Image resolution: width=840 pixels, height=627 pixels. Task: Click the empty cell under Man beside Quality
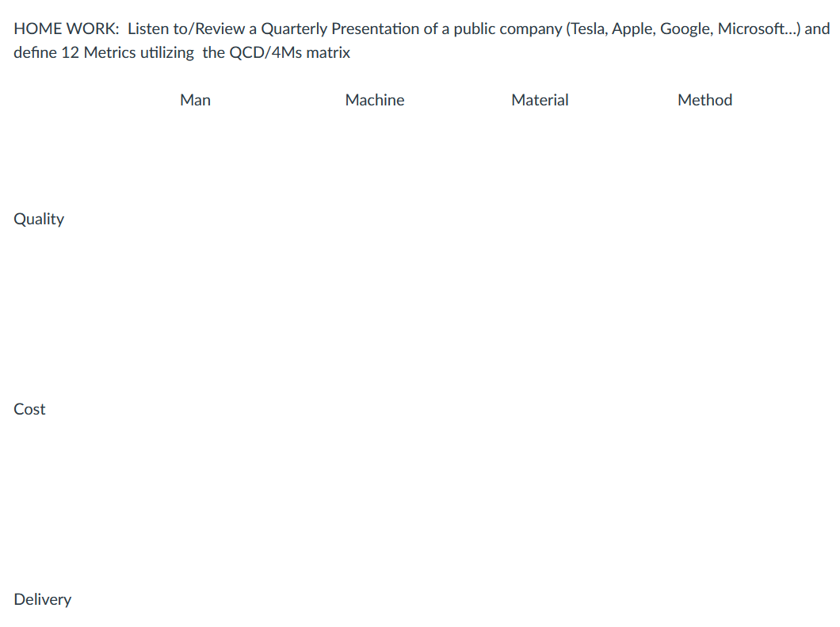coord(195,219)
